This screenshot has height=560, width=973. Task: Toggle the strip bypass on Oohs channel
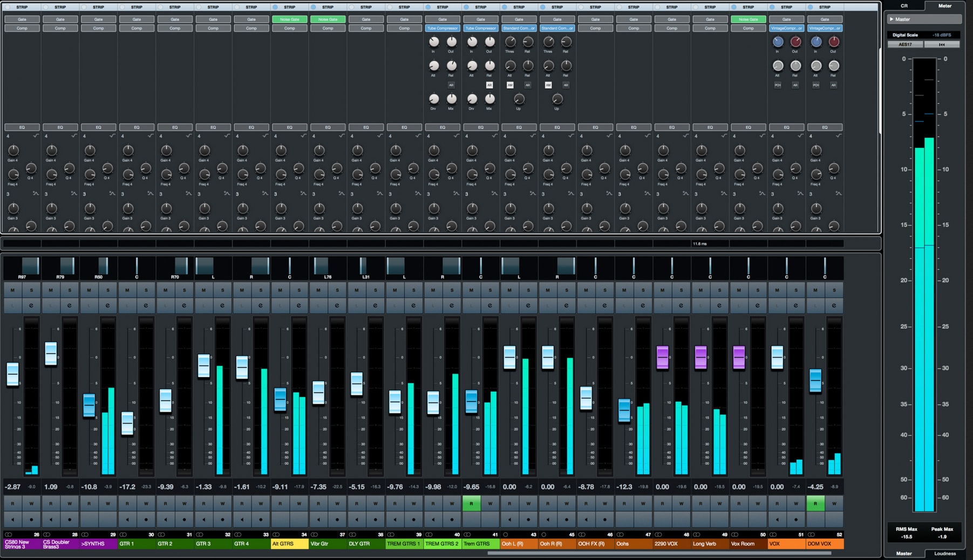pyautogui.click(x=620, y=7)
